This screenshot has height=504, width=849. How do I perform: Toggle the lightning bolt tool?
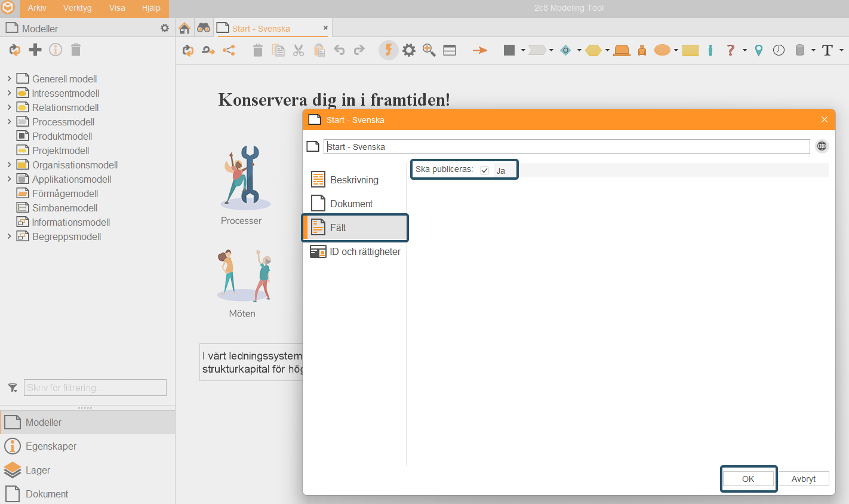click(x=388, y=50)
